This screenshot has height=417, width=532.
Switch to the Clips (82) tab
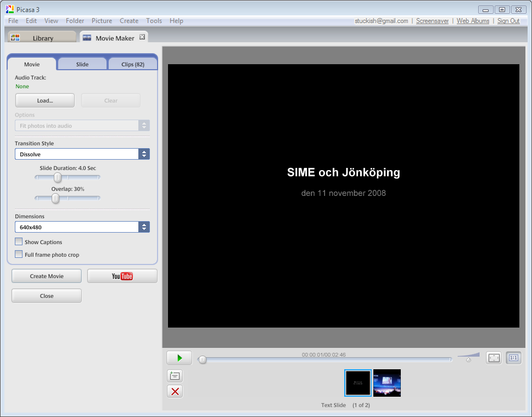pyautogui.click(x=133, y=64)
